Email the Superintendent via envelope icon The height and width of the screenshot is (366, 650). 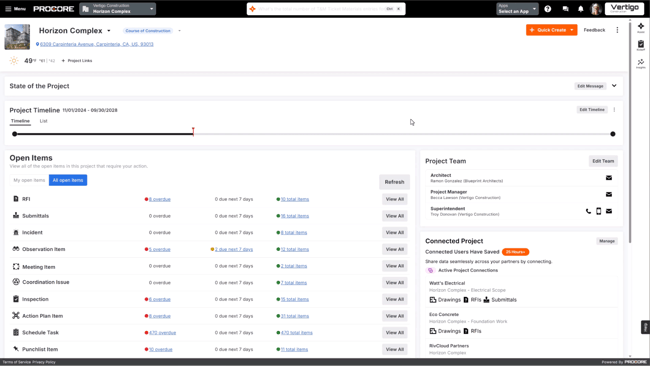(x=609, y=211)
